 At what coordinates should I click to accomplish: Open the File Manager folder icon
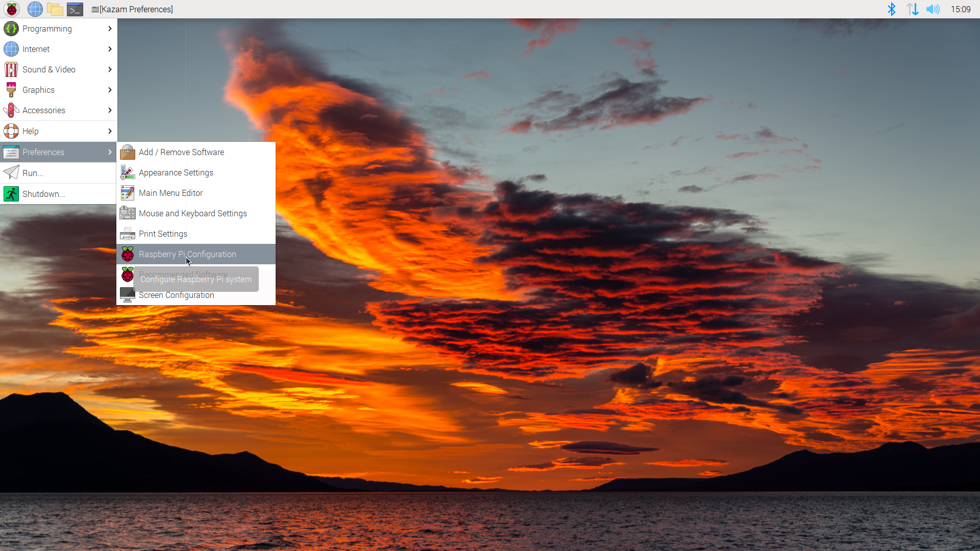click(55, 9)
